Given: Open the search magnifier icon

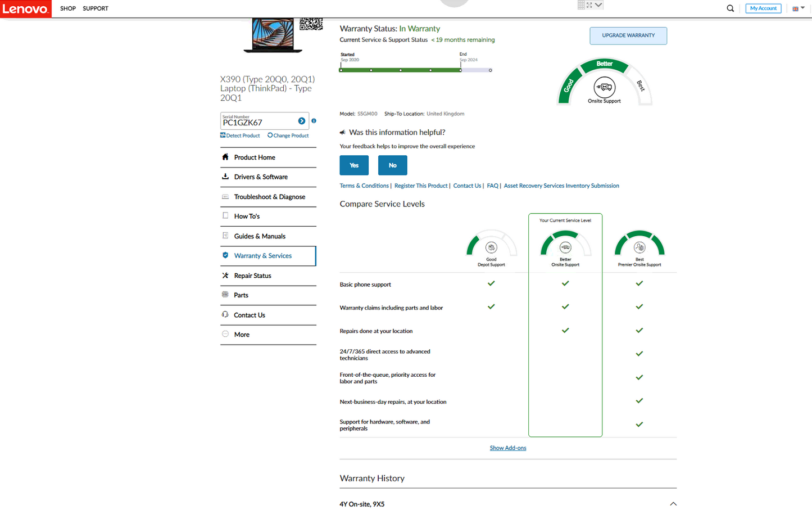Looking at the screenshot, I should coord(731,8).
